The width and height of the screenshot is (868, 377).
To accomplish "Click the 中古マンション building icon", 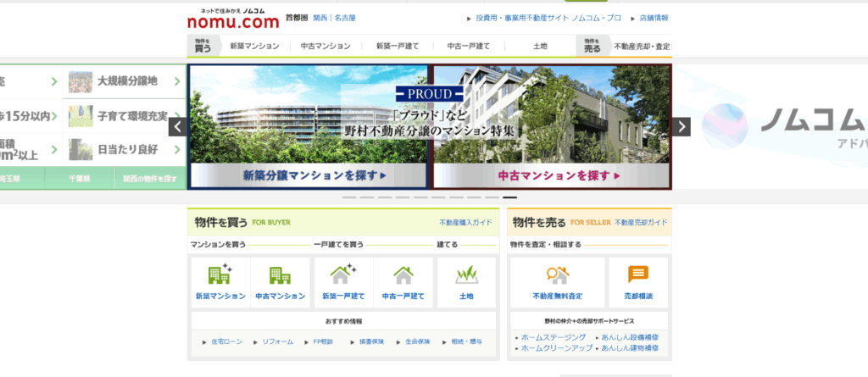I will (x=280, y=274).
